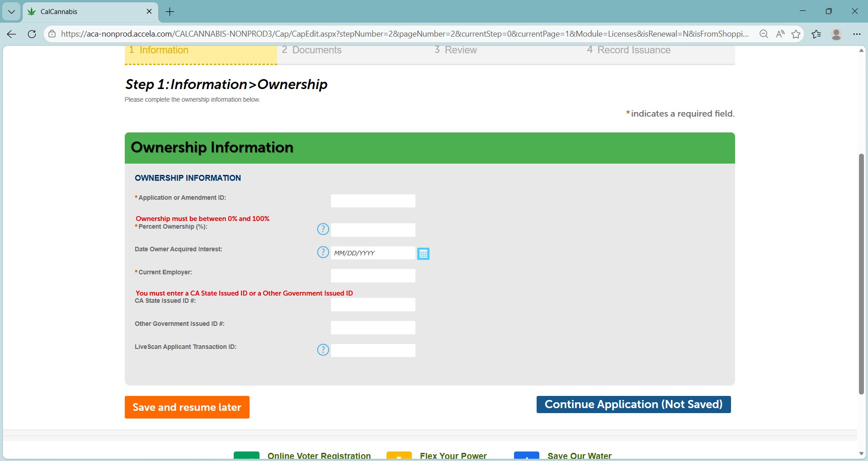868x461 pixels.
Task: Open the Flex Your Power link
Action: (453, 456)
